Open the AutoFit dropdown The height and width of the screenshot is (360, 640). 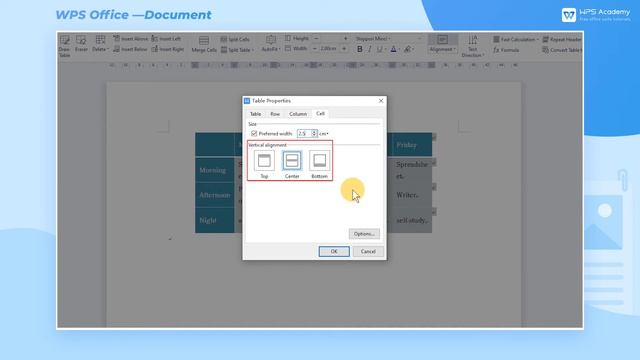(x=271, y=44)
